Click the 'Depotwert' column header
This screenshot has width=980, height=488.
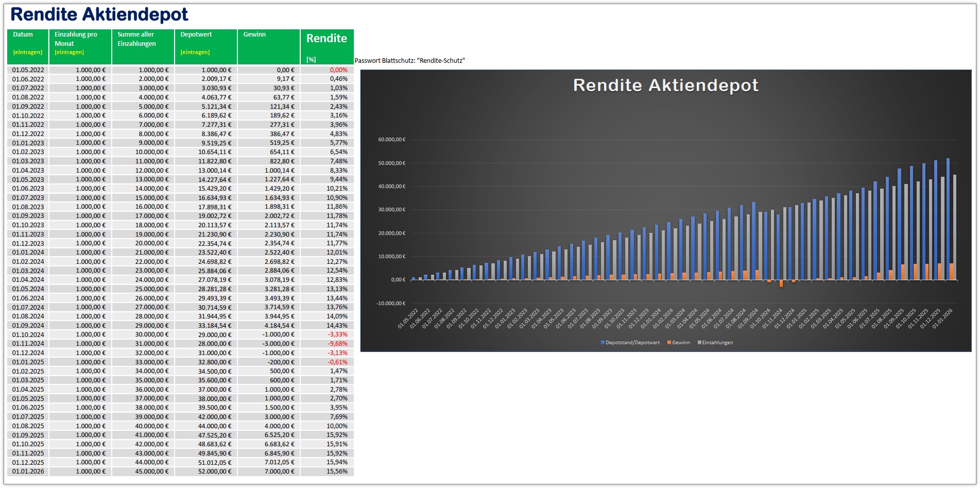206,46
